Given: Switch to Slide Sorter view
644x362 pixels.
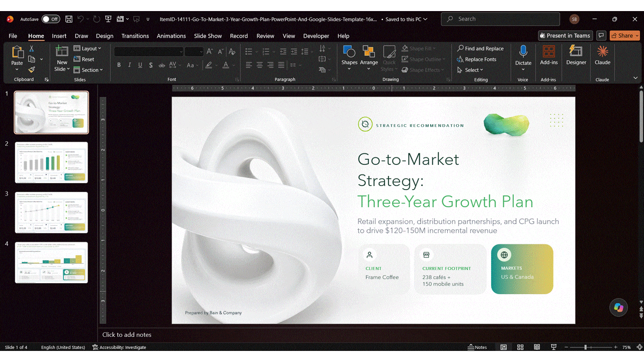Looking at the screenshot, I should pos(520,347).
